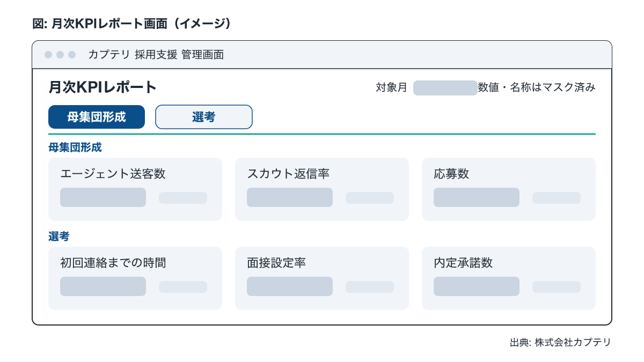Screen dimensions: 644x362
Task: Open the スカウト返信率 card
Action: click(322, 189)
